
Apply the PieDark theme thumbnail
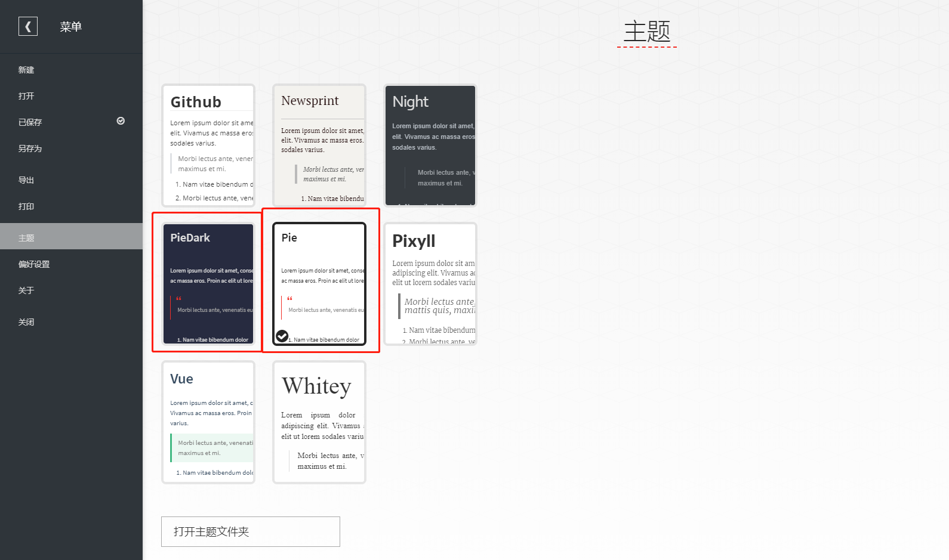[x=208, y=284]
